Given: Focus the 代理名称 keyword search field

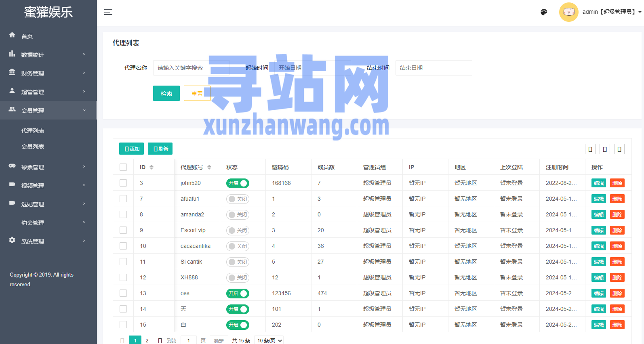Looking at the screenshot, I should coord(192,68).
